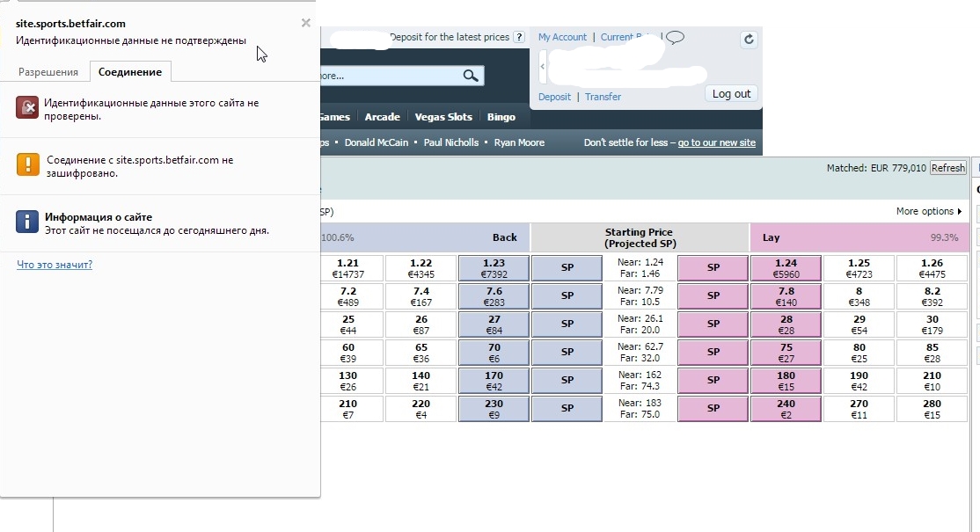The height and width of the screenshot is (532, 980).
Task: Click the 7.4 €167 price cell
Action: pos(421,296)
